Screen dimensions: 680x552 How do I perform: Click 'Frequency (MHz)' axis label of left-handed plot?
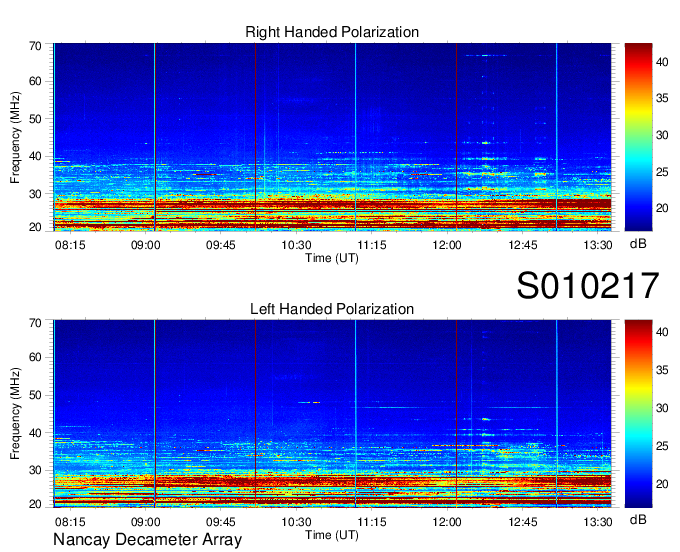(15, 414)
